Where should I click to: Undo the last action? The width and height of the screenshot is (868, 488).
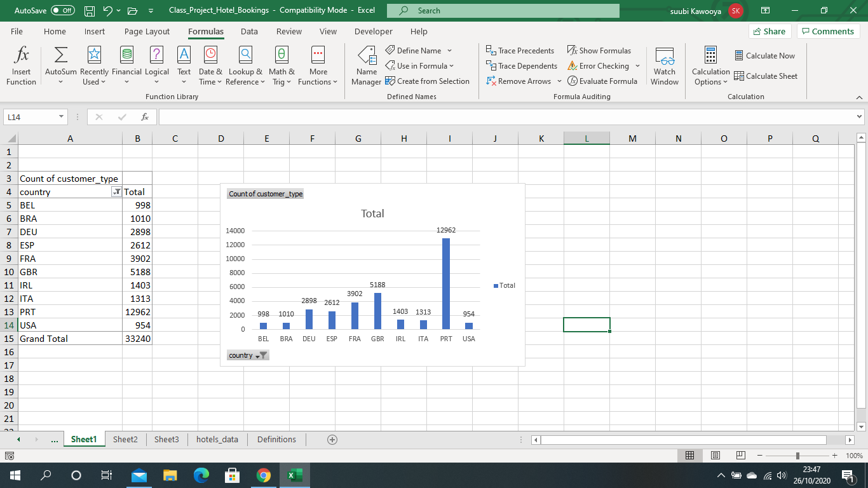tap(108, 11)
